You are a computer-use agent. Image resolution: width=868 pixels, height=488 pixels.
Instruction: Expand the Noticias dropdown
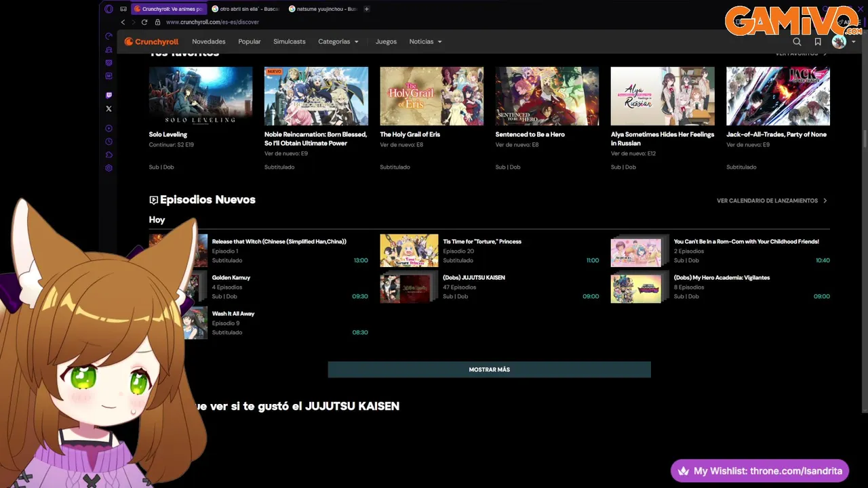[426, 41]
